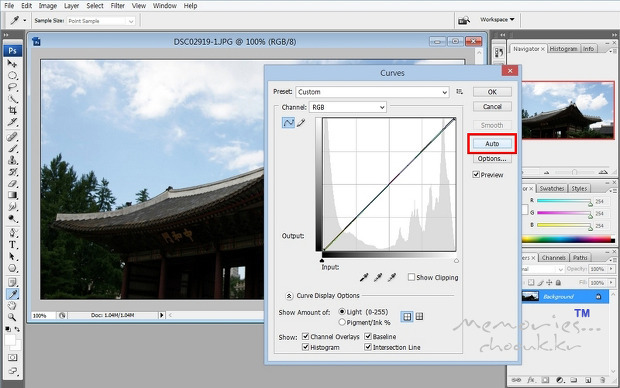Pick the black point eyedropper
620x388 pixels.
click(364, 277)
